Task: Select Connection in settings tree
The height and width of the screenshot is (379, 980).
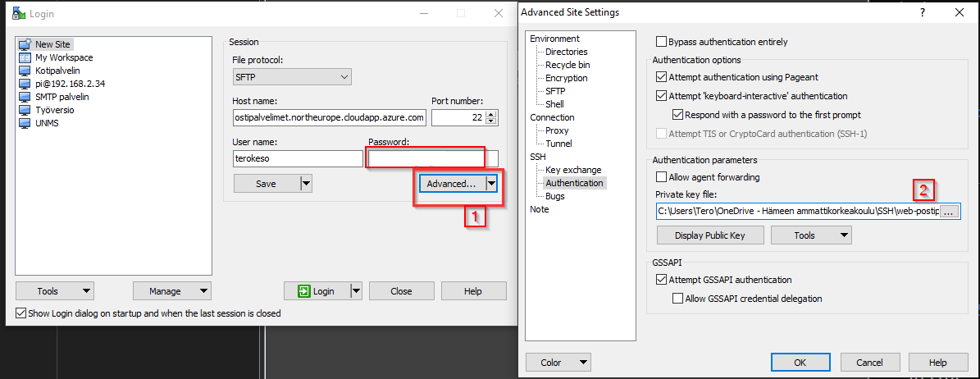Action: [552, 117]
